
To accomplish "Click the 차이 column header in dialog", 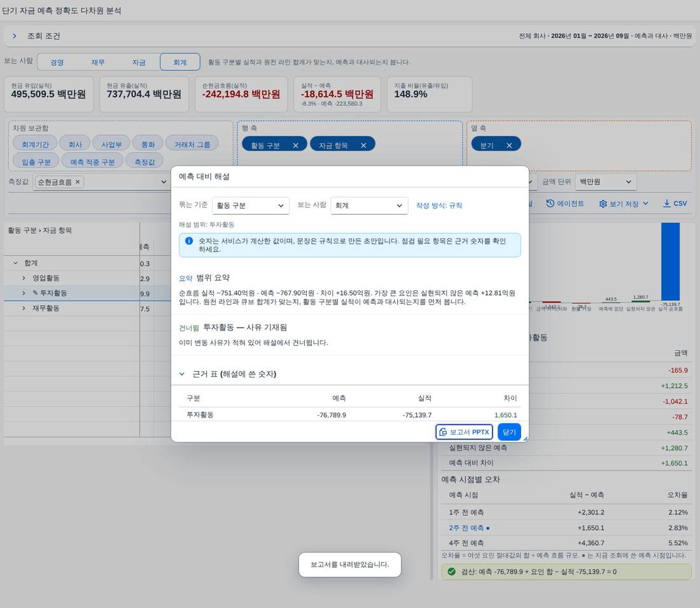I will tap(510, 398).
